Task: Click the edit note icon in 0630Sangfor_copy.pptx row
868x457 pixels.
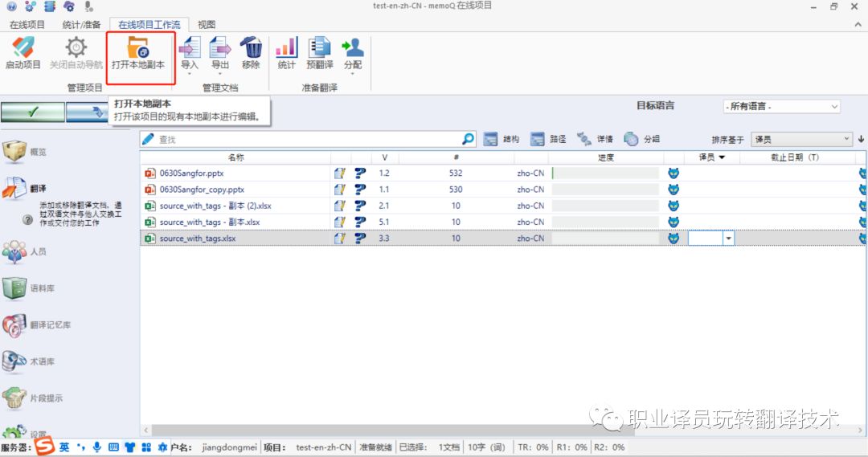Action: [340, 190]
